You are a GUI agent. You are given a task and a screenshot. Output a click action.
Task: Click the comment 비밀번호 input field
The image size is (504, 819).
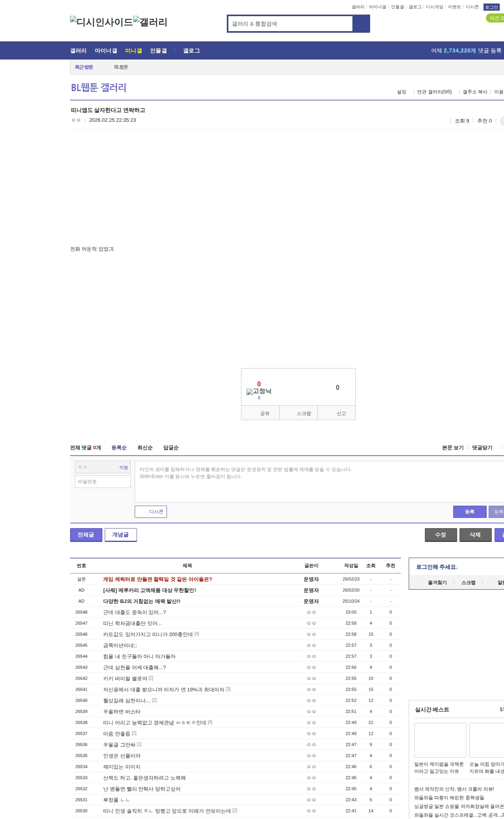pos(103,482)
